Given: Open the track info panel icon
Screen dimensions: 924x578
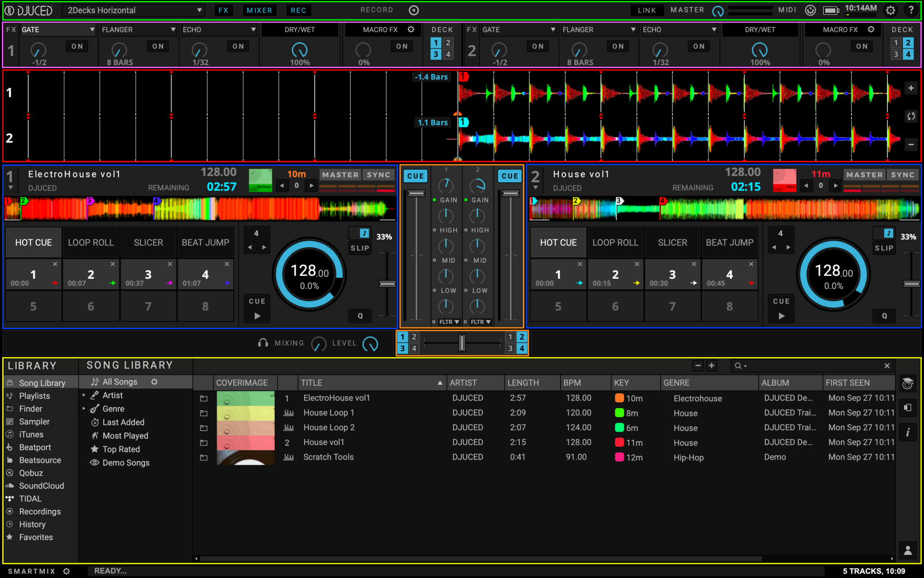Looking at the screenshot, I should click(x=907, y=432).
